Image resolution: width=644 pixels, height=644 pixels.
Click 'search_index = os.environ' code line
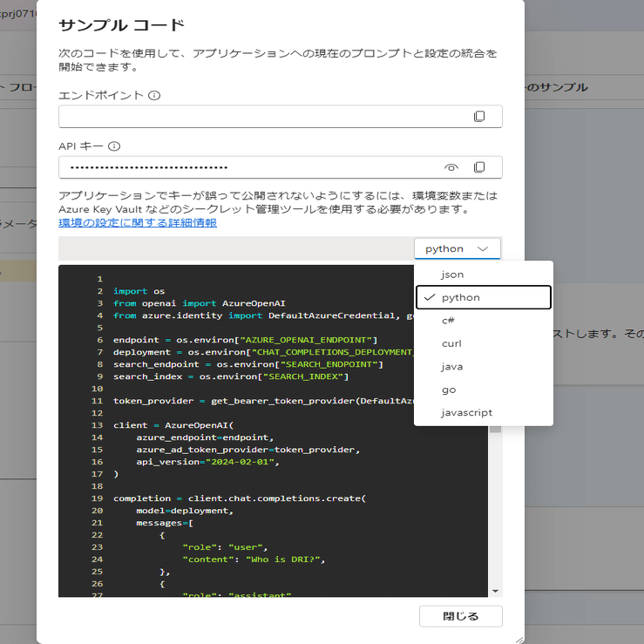click(231, 376)
